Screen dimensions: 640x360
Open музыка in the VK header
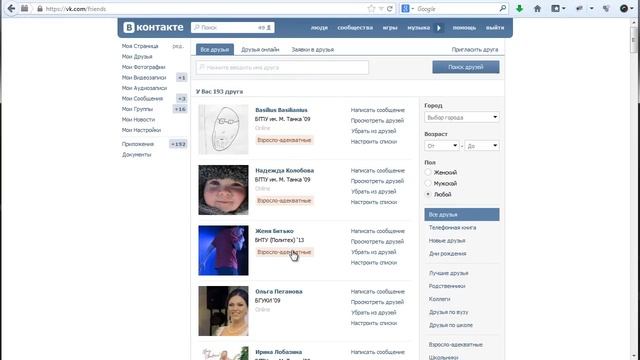click(x=418, y=28)
